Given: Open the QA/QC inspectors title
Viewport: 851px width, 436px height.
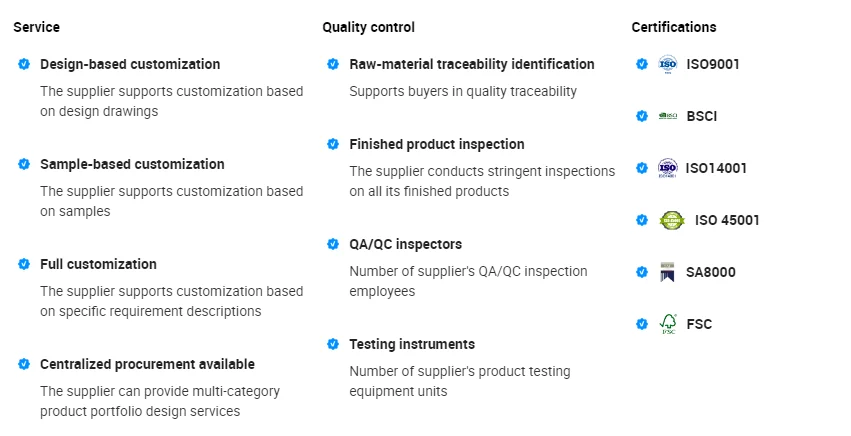Looking at the screenshot, I should 405,244.
